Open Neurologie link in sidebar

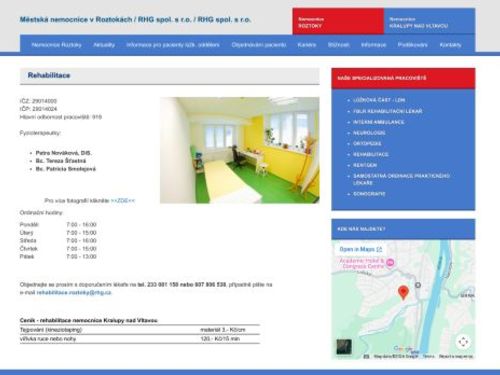click(x=369, y=133)
